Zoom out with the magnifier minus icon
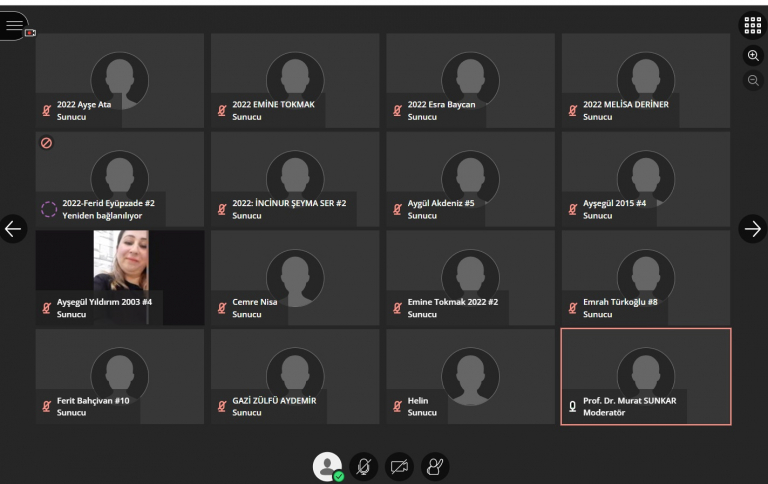The height and width of the screenshot is (484, 768). (753, 80)
